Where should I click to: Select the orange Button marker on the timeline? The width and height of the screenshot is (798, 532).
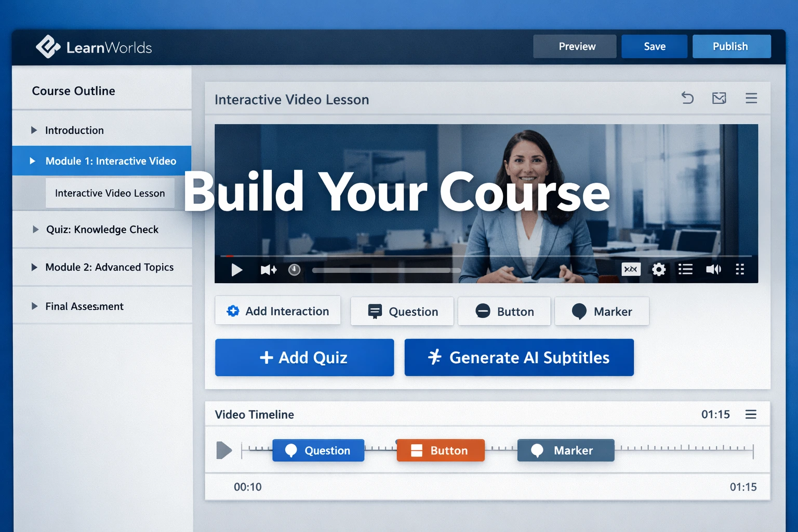[x=440, y=450]
